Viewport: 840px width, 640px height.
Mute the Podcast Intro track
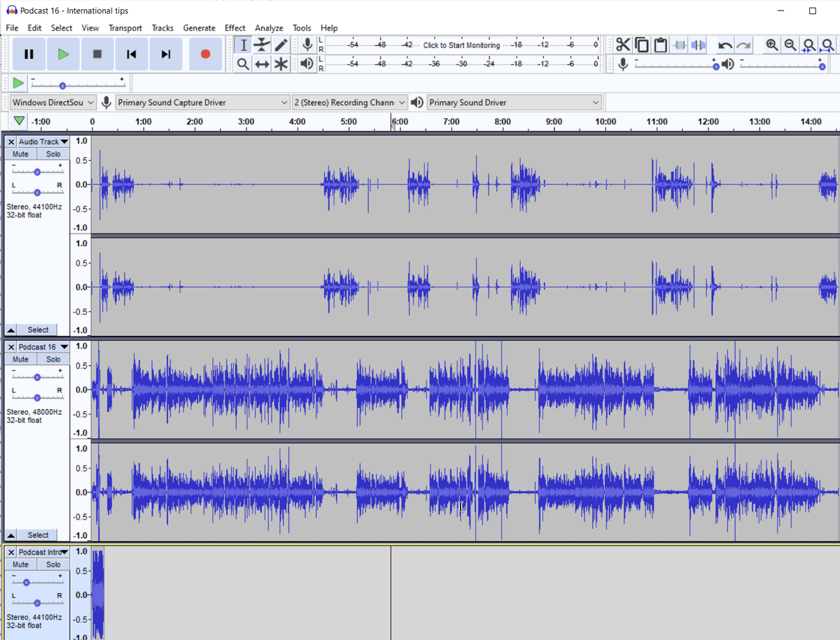point(20,564)
